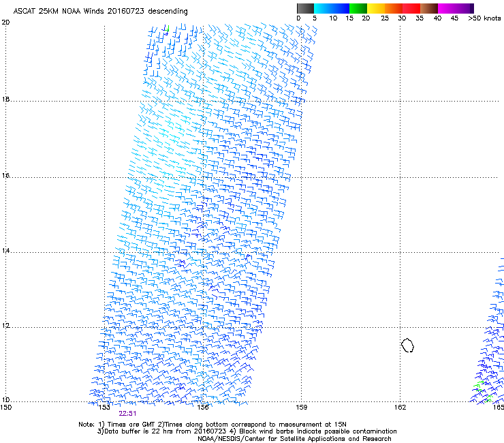Click the green wind barb at the swath's top
This screenshot has width=504, height=443.
168,29
